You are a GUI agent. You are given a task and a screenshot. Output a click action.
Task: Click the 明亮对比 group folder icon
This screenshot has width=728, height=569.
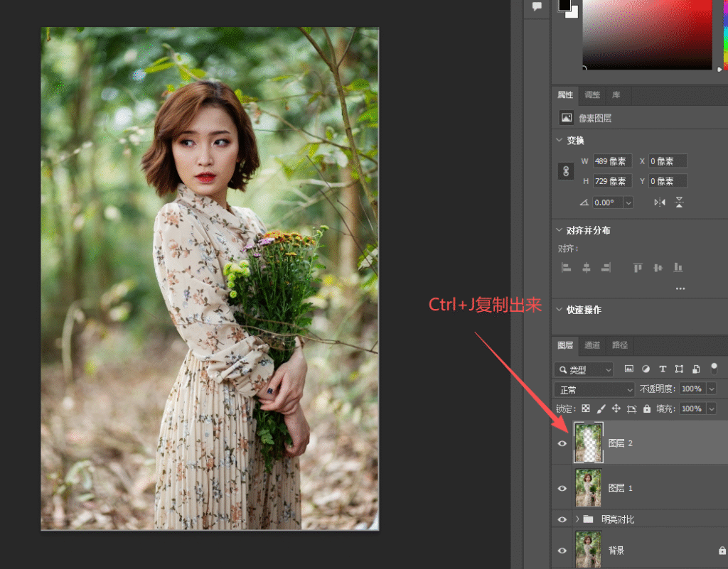pyautogui.click(x=588, y=519)
